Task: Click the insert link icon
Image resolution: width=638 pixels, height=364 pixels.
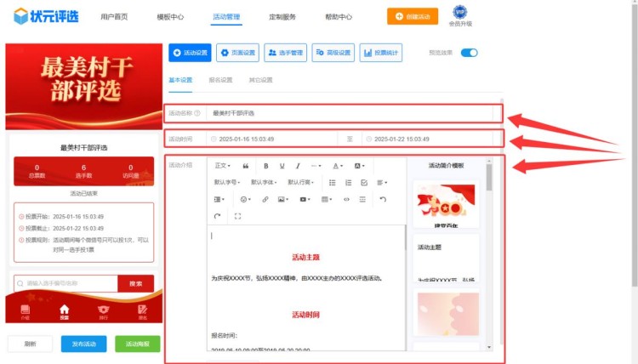Action: tap(265, 199)
